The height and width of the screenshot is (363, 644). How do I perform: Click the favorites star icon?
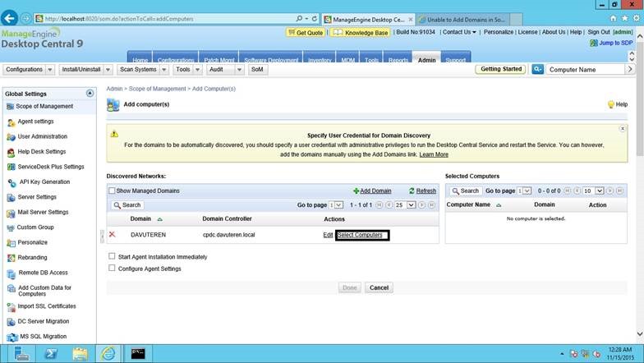[624, 18]
